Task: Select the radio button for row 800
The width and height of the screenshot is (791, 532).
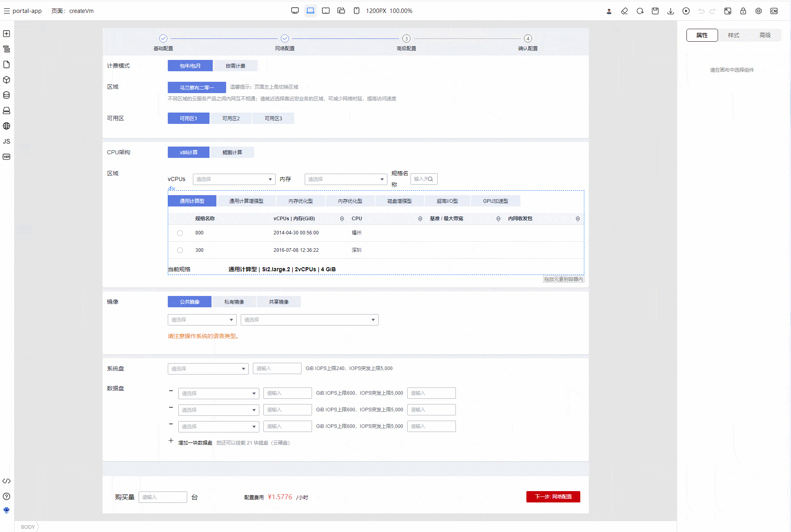Action: click(x=180, y=233)
